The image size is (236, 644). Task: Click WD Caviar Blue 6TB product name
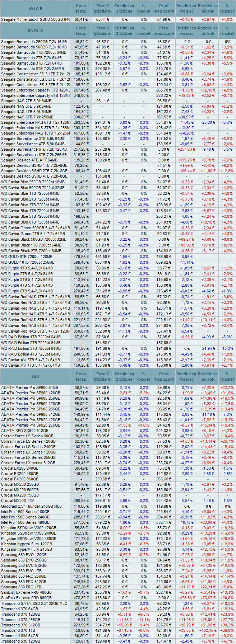[31, 222]
